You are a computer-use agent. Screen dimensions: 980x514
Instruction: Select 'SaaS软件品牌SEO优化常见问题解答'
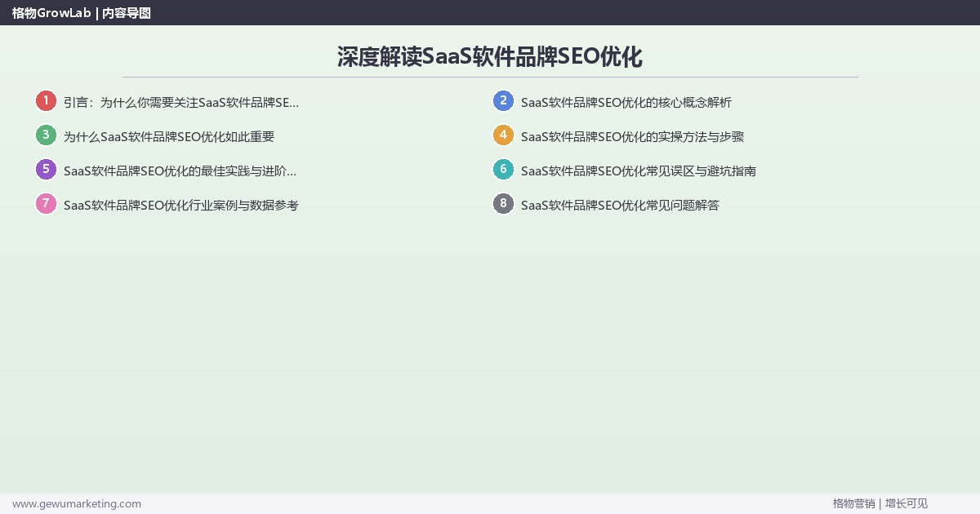coord(620,206)
